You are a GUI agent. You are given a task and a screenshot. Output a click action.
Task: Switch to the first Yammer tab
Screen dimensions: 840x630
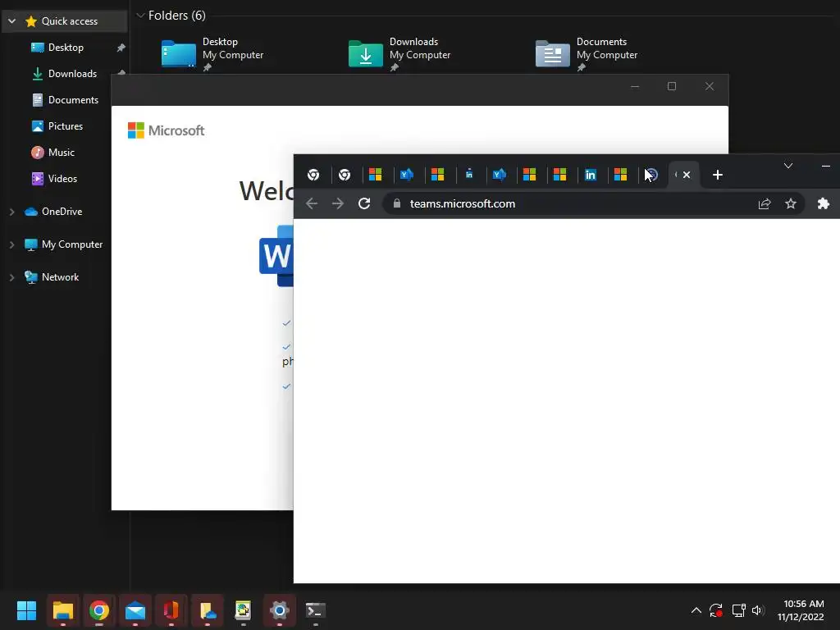407,175
